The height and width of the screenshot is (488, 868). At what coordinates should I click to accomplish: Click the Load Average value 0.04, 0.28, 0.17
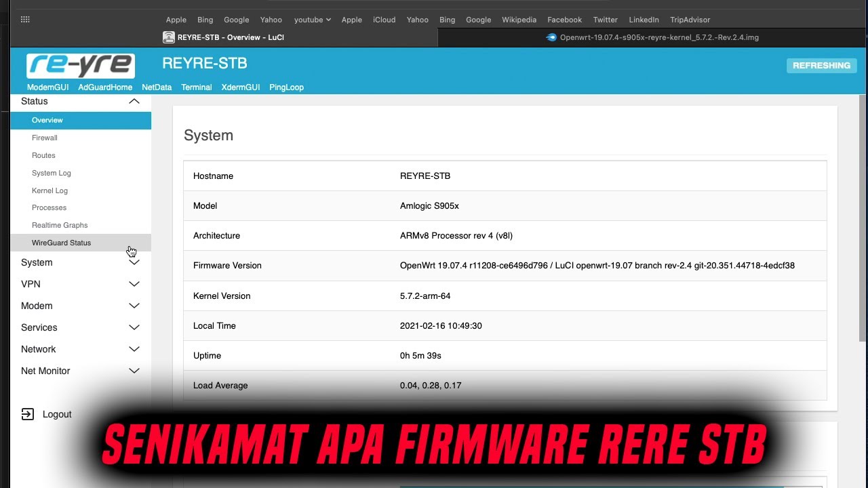[x=431, y=386]
